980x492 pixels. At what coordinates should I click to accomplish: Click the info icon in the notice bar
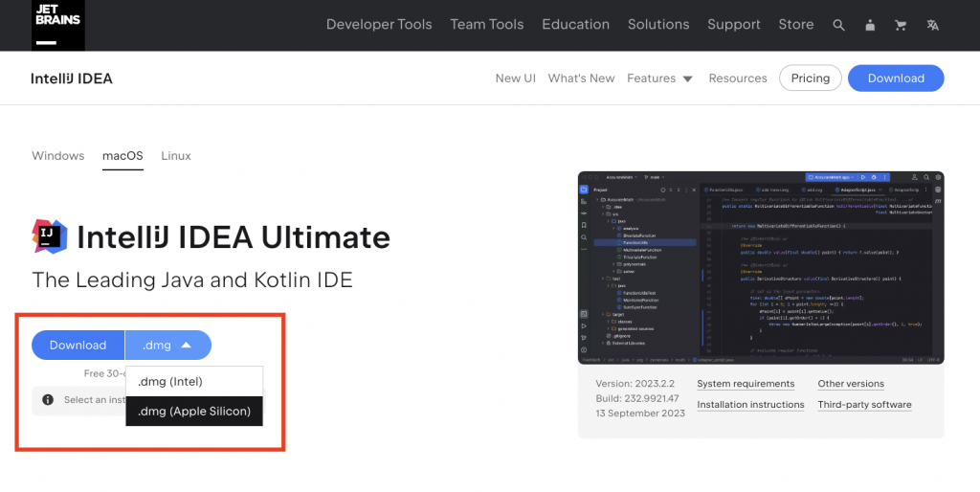(48, 399)
